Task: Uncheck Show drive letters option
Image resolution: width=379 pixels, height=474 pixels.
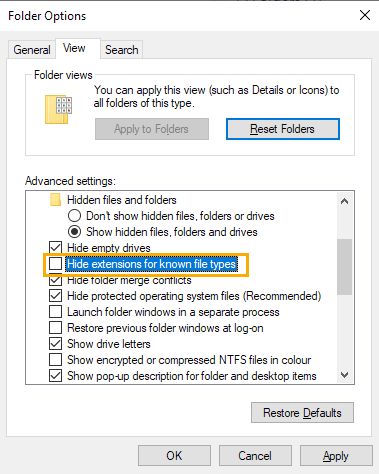Action: click(55, 344)
